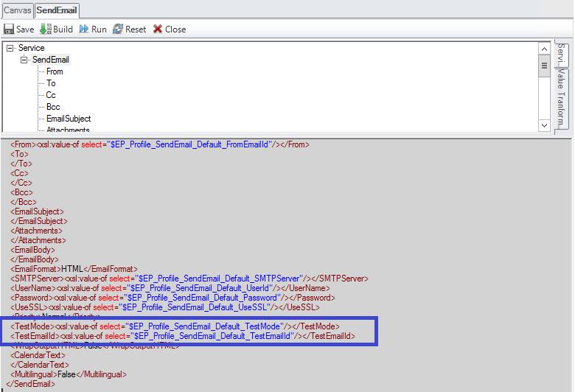Click the SMTPServer XML line
The image size is (575, 392).
(x=189, y=279)
